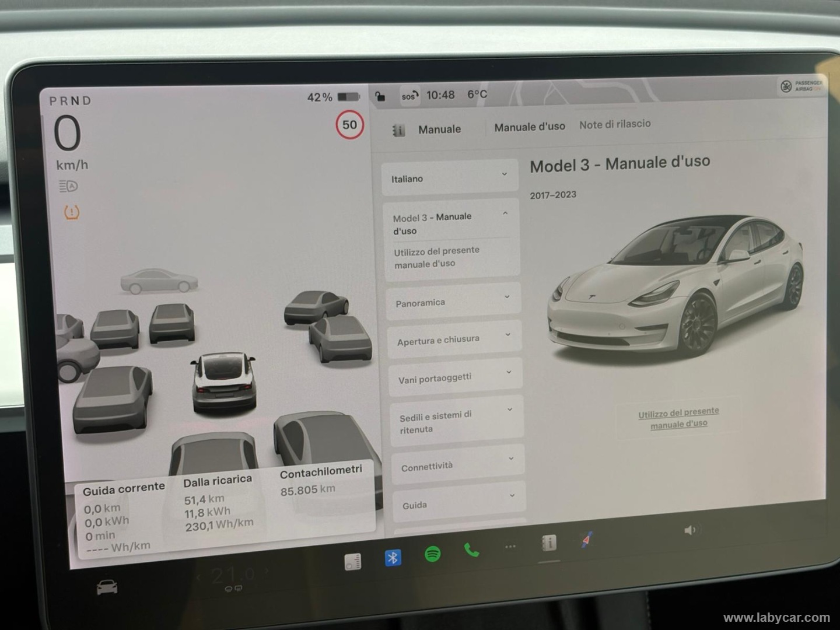The width and height of the screenshot is (840, 630).
Task: Tap the passenger airbag status indicator
Action: tap(801, 86)
